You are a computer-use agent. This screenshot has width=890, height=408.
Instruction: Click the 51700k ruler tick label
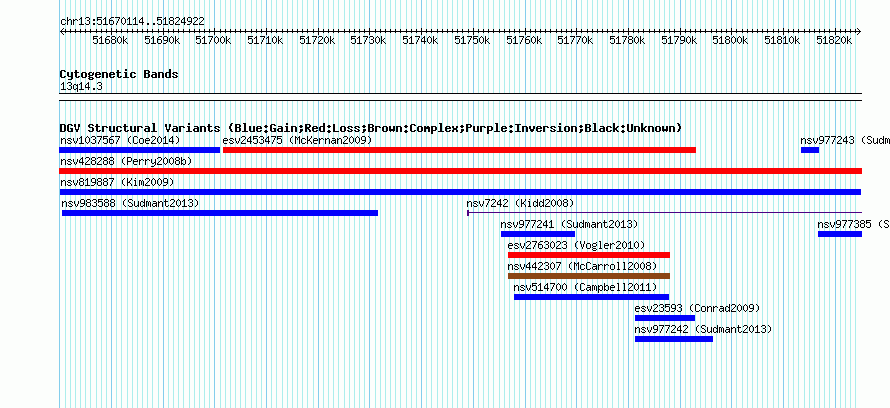pyautogui.click(x=213, y=40)
